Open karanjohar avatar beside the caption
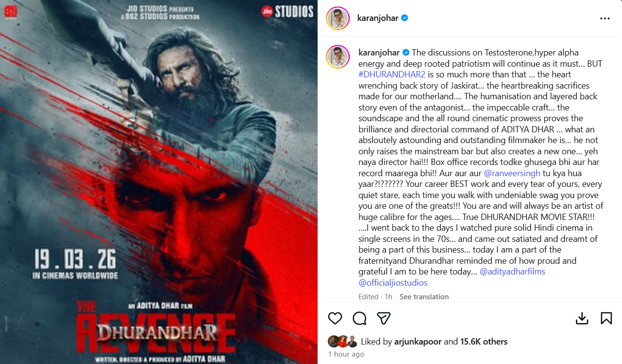This screenshot has height=364, width=622. pos(338,57)
